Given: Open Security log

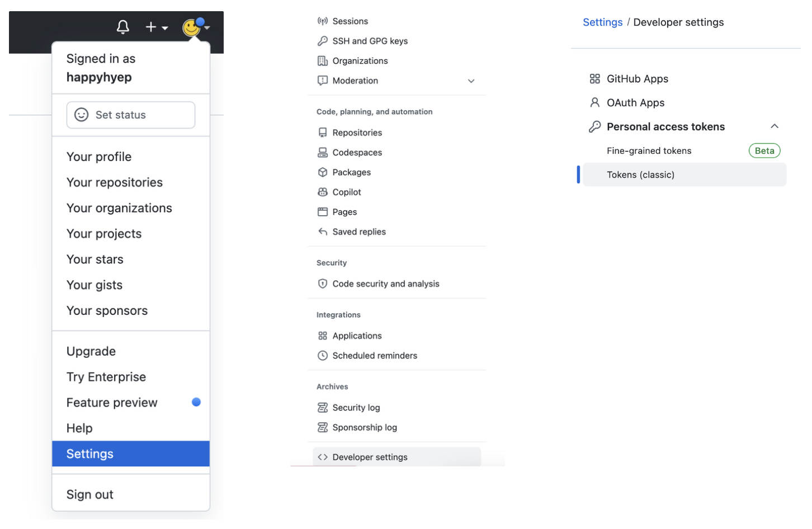Looking at the screenshot, I should point(356,408).
